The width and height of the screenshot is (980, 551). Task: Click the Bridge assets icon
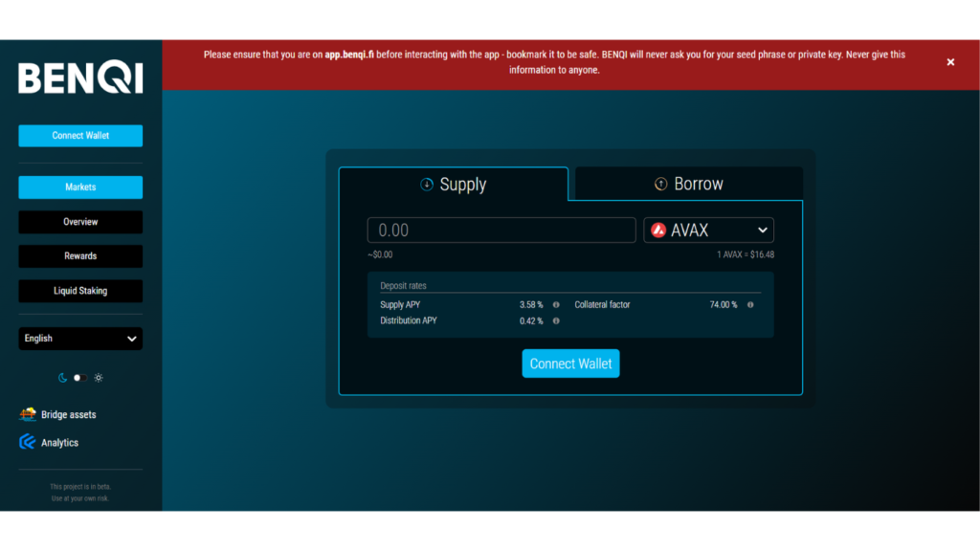[28, 414]
